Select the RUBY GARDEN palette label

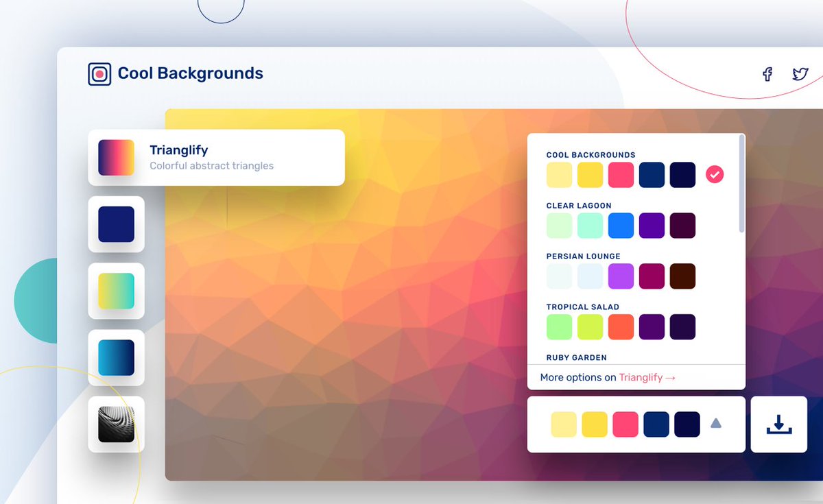(x=577, y=358)
